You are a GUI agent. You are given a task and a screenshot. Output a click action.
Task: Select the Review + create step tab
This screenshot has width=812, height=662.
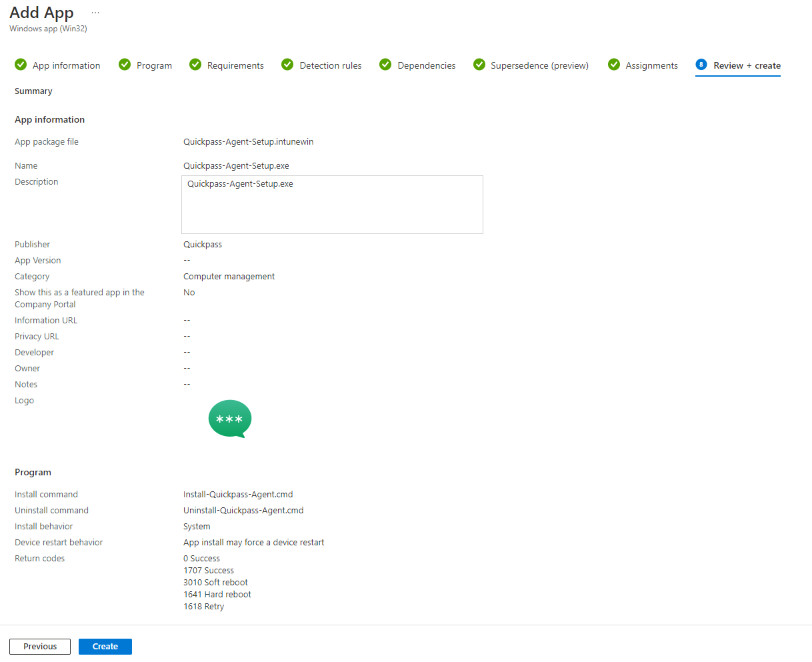pyautogui.click(x=738, y=65)
